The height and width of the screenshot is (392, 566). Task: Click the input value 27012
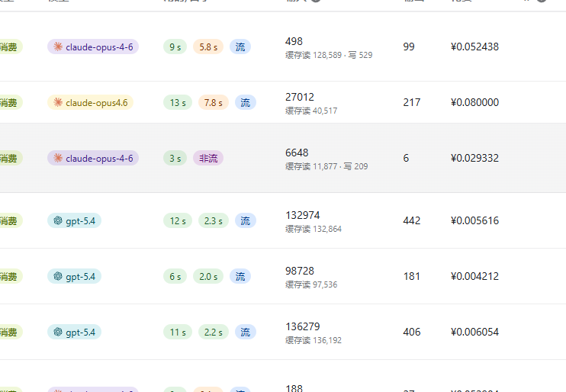point(300,97)
